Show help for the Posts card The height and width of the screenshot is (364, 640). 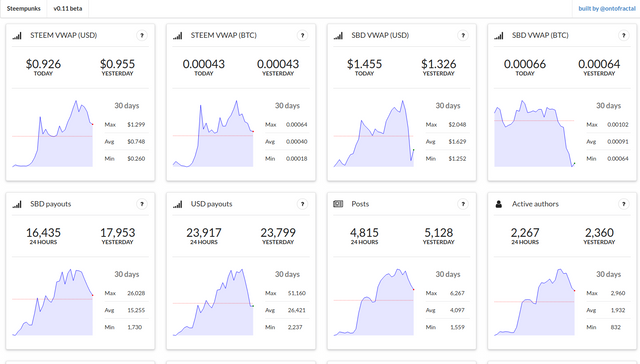(x=463, y=204)
